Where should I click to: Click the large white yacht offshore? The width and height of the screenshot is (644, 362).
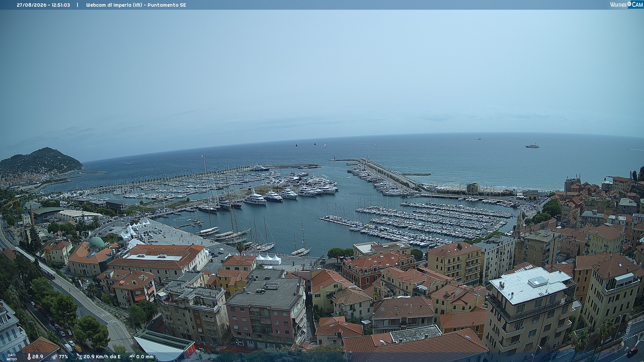pos(532,145)
